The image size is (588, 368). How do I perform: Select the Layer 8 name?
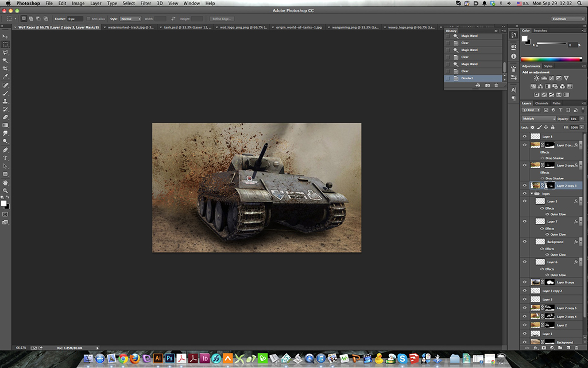pyautogui.click(x=547, y=137)
